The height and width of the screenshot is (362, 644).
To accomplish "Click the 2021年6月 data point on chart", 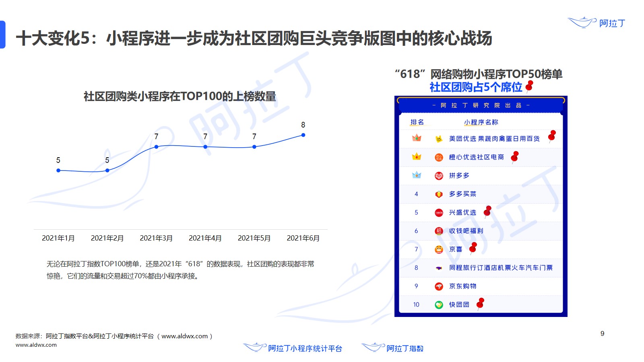I will (x=303, y=135).
